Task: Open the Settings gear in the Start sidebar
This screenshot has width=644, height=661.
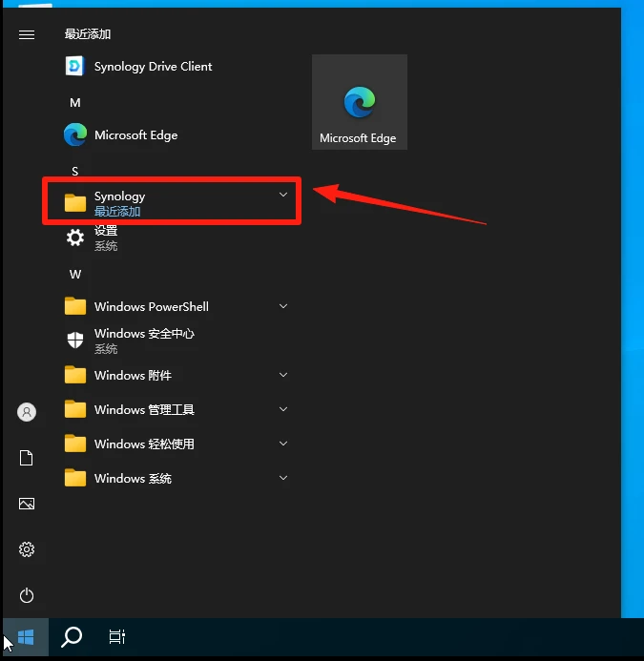Action: pos(27,549)
